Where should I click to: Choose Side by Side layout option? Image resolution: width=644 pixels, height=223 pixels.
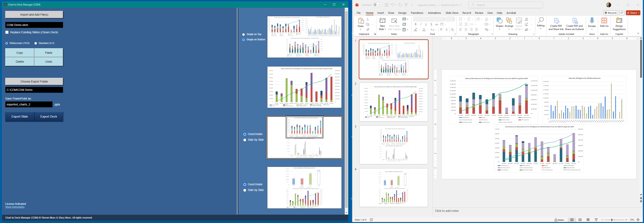click(244, 140)
